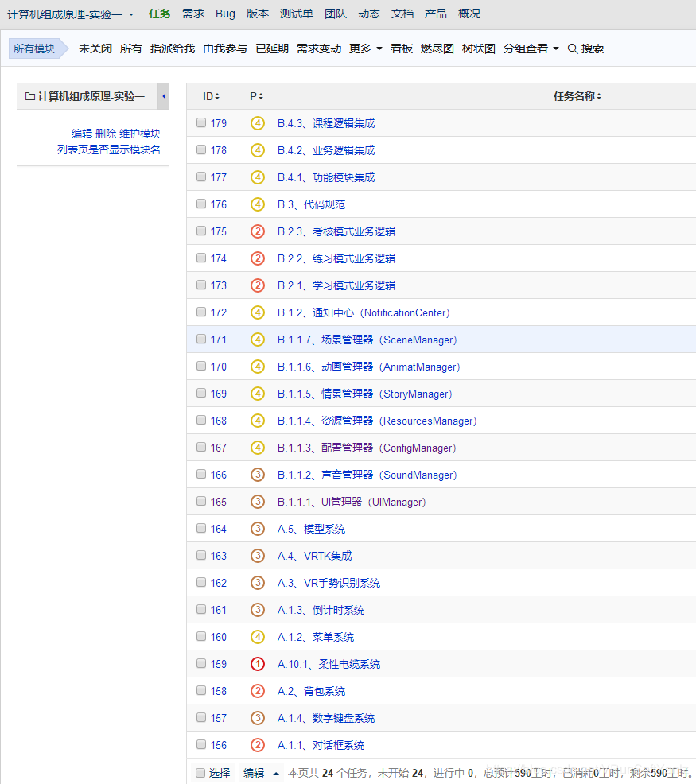Click the folder icon beside 计算机组成原理-实验一
The height and width of the screenshot is (784, 696).
30,96
